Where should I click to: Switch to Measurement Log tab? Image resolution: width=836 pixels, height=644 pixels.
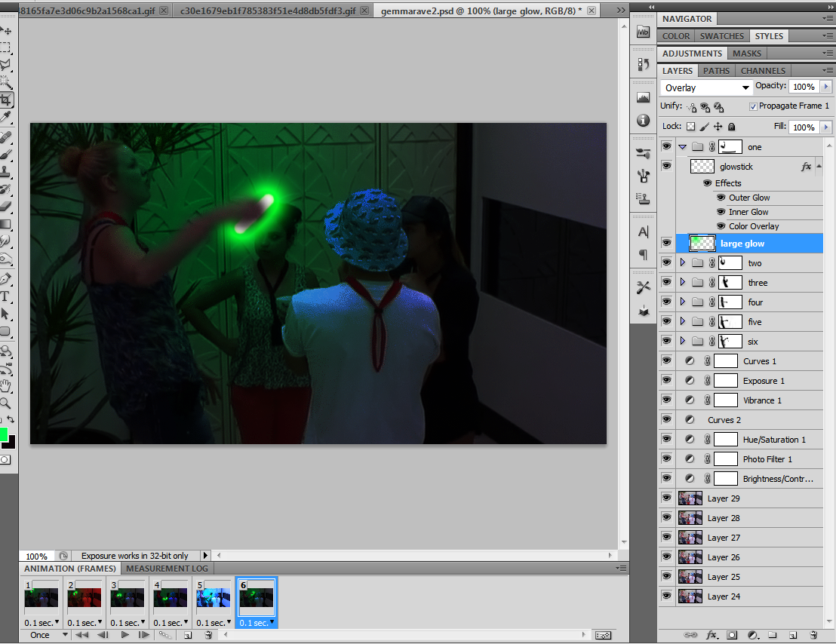tap(167, 569)
